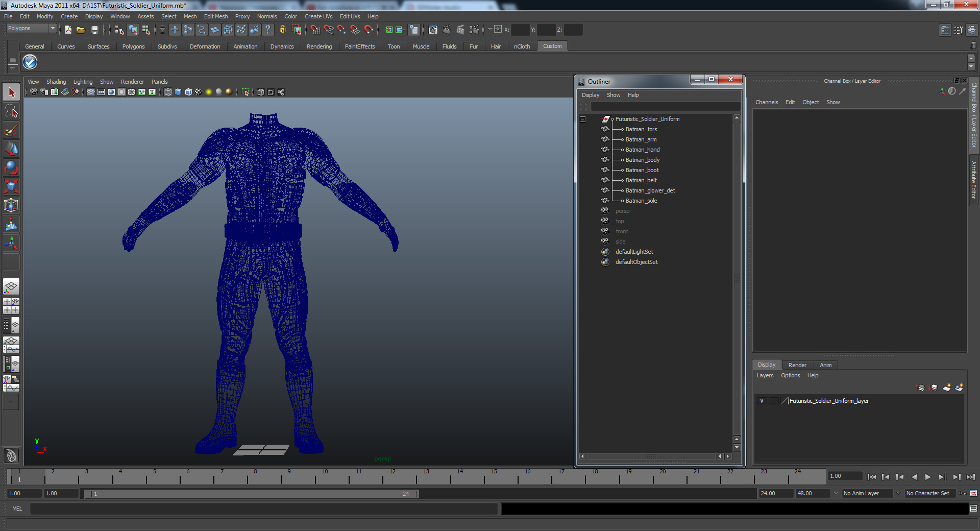The height and width of the screenshot is (531, 980).
Task: Enable Snap to grids magnet icon
Action: coord(315,30)
